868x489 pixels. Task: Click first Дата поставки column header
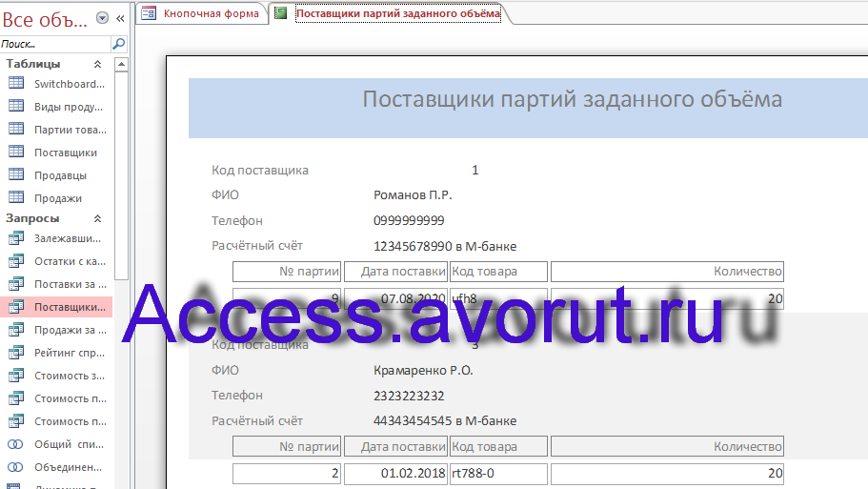tap(395, 272)
